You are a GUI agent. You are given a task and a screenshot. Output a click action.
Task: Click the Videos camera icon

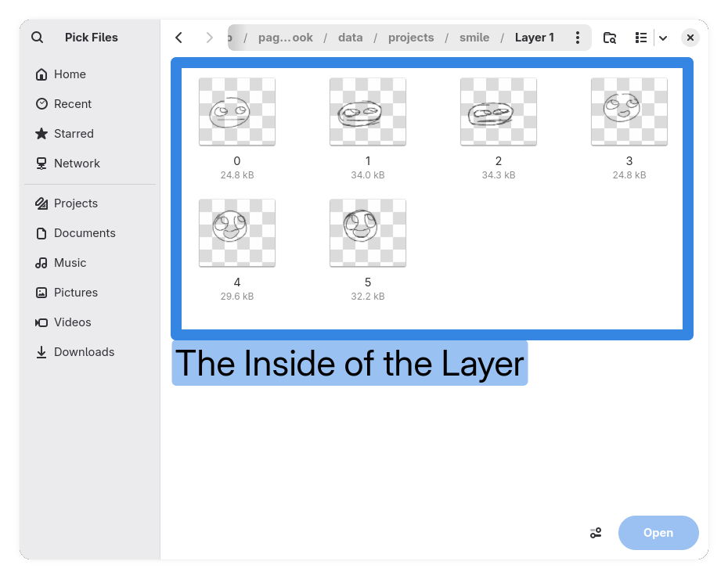pyautogui.click(x=41, y=322)
